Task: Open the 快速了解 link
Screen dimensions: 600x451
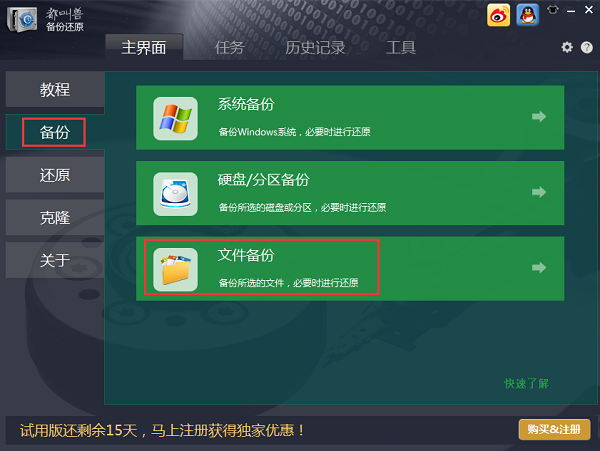Action: [527, 383]
